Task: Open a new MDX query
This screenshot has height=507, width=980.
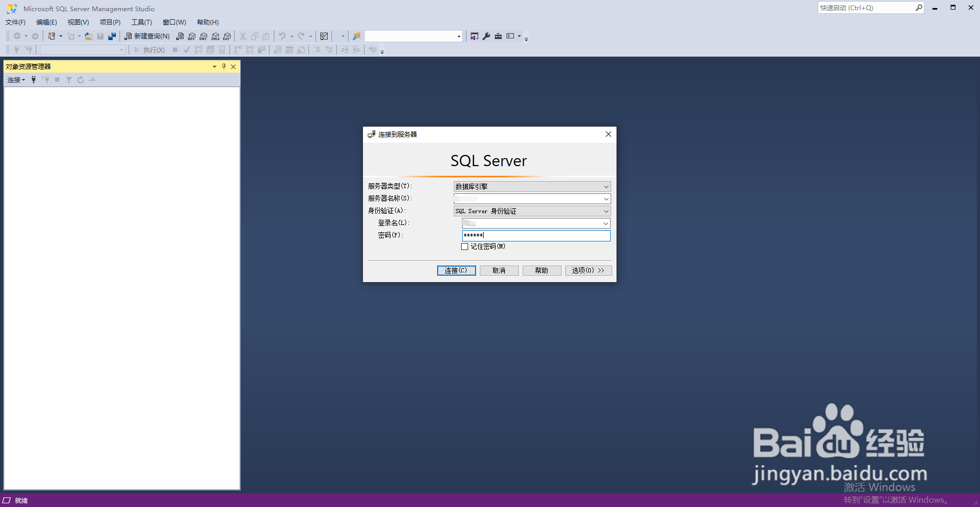Action: [x=192, y=36]
